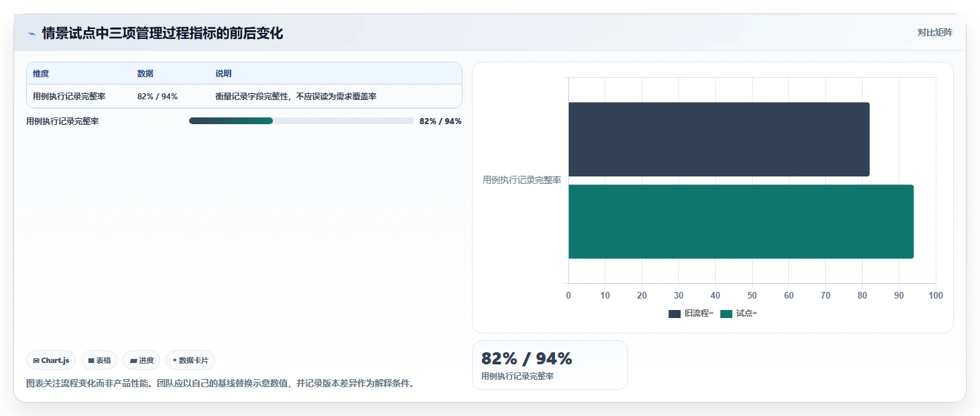Click the dark 旧流程 bar in chart

click(x=719, y=140)
